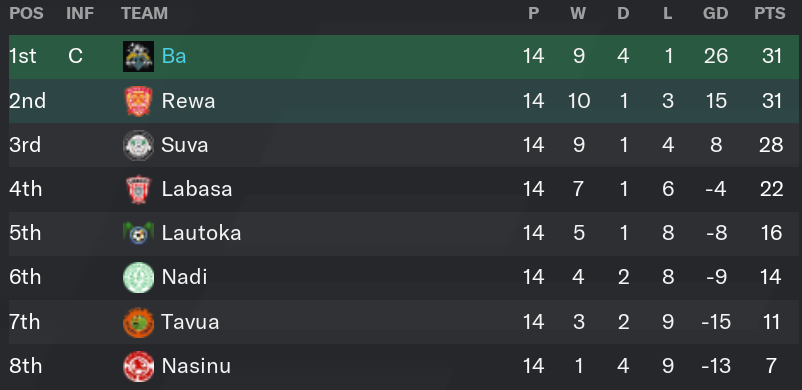This screenshot has width=802, height=390.
Task: Click the Nasinu club badge
Action: pyautogui.click(x=138, y=366)
